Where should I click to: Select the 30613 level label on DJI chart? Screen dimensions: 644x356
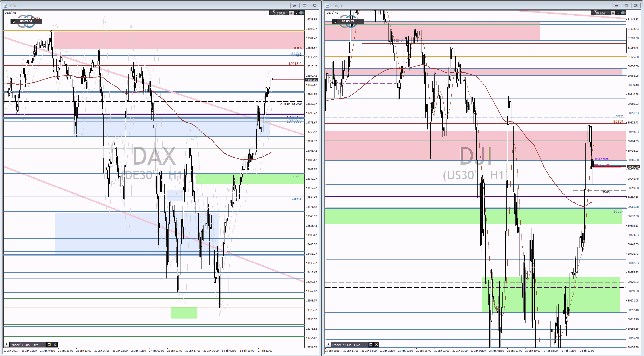point(606,192)
